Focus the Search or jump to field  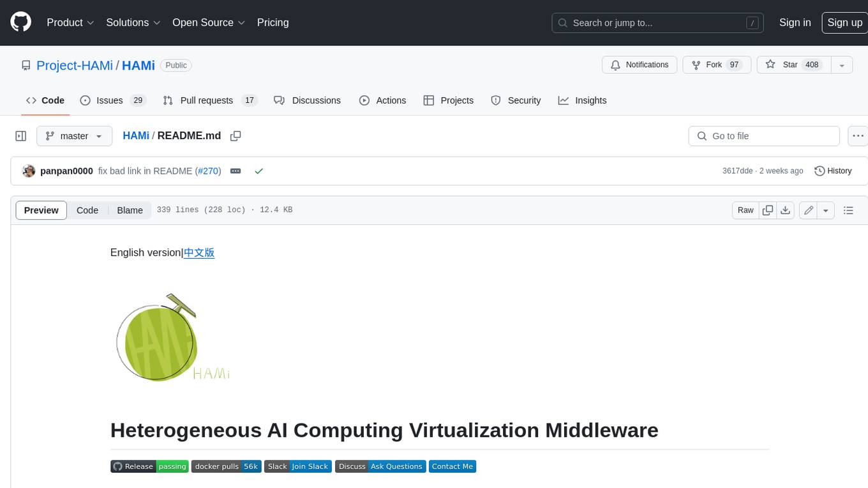click(658, 23)
